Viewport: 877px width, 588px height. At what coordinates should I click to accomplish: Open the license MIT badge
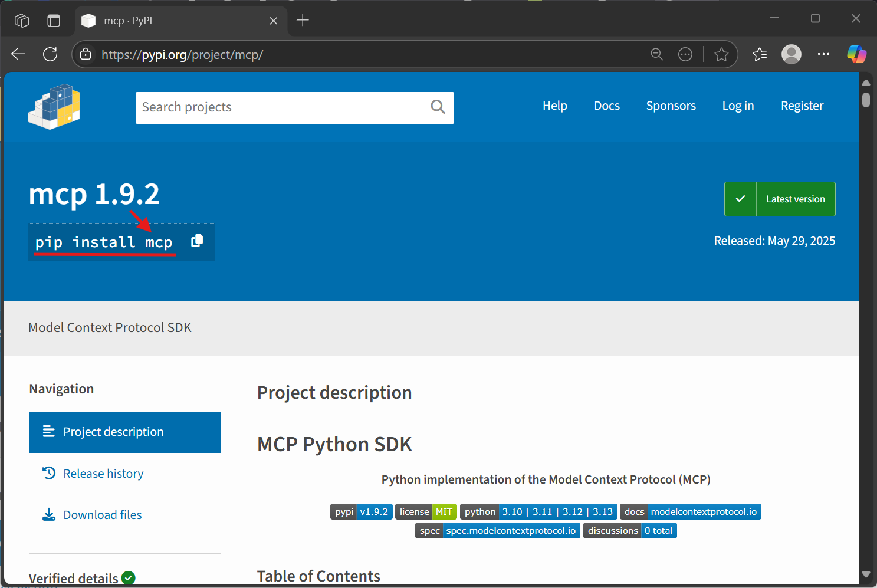pyautogui.click(x=426, y=511)
